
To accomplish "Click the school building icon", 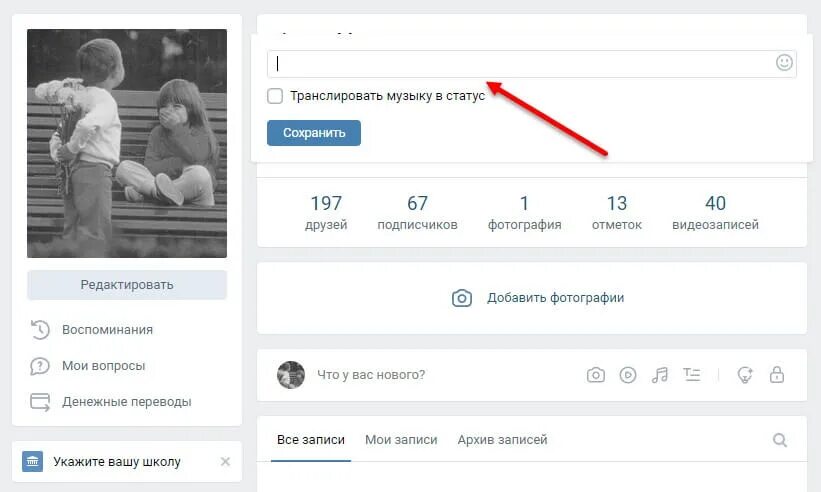I will [x=32, y=462].
